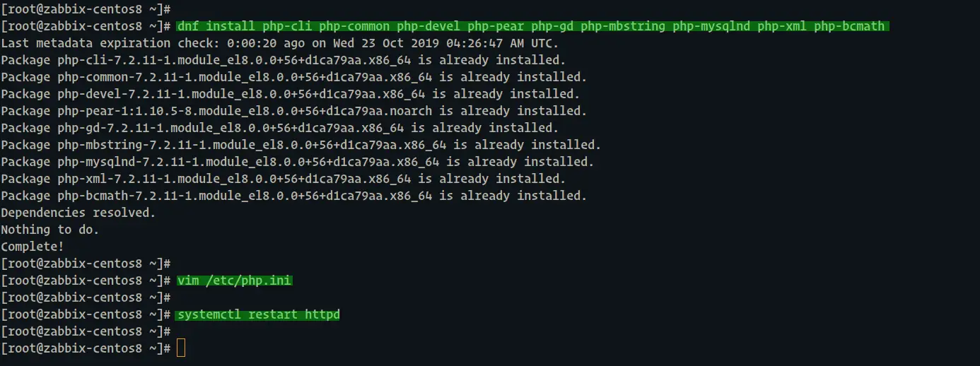Viewport: 980px width, 366px height.
Task: Click the php-common package output line
Action: [x=294, y=77]
